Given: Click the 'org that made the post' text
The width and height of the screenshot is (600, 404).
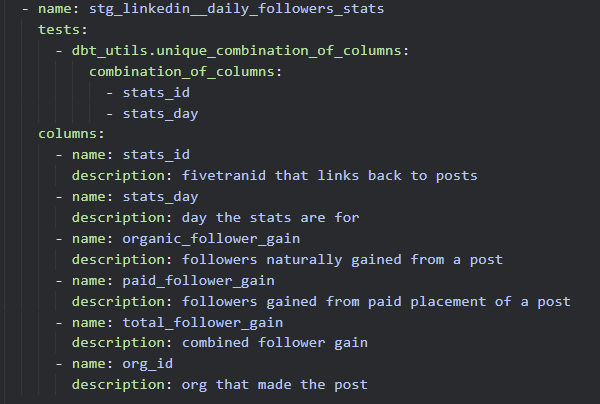Looking at the screenshot, I should tap(274, 385).
